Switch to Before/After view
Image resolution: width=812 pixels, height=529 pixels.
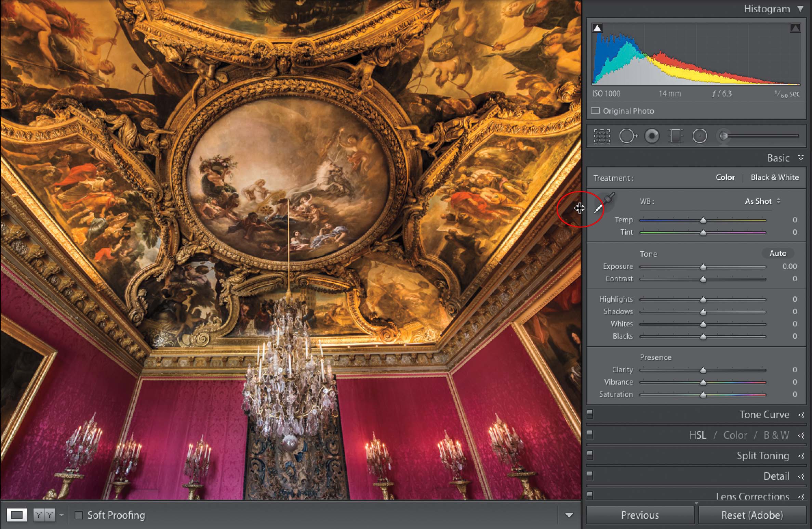click(44, 515)
